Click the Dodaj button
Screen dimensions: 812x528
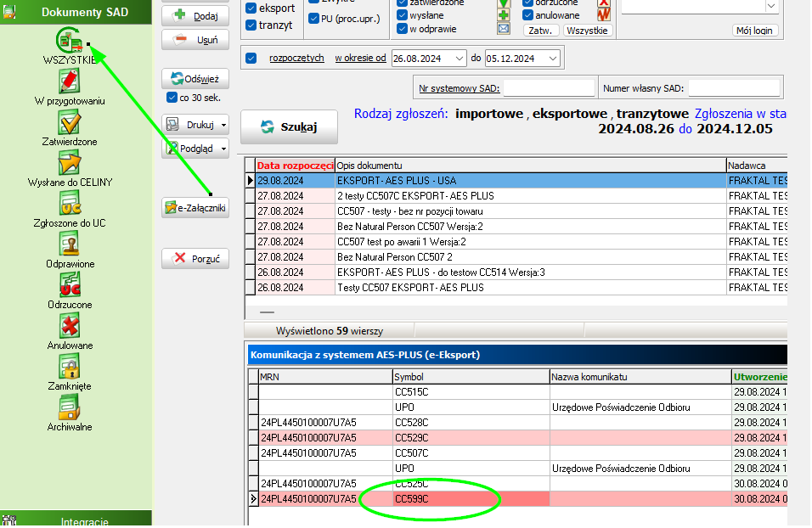pos(195,16)
